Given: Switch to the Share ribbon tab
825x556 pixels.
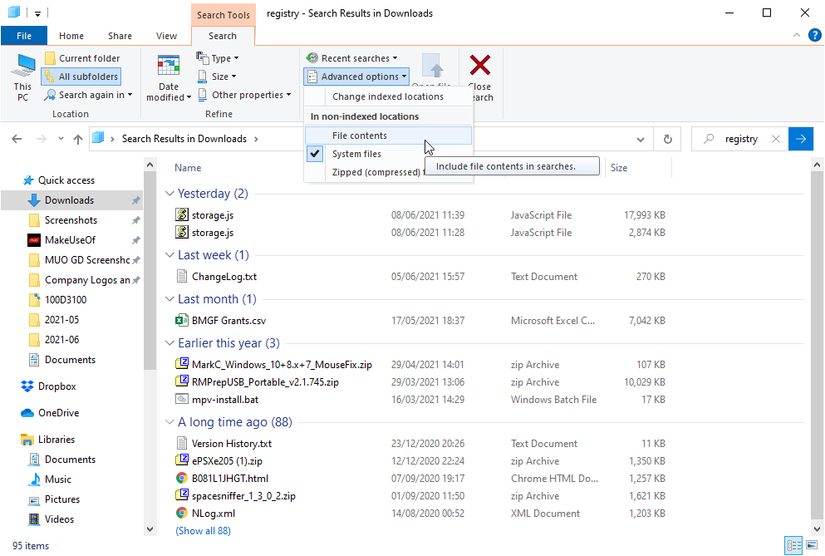Looking at the screenshot, I should click(120, 36).
